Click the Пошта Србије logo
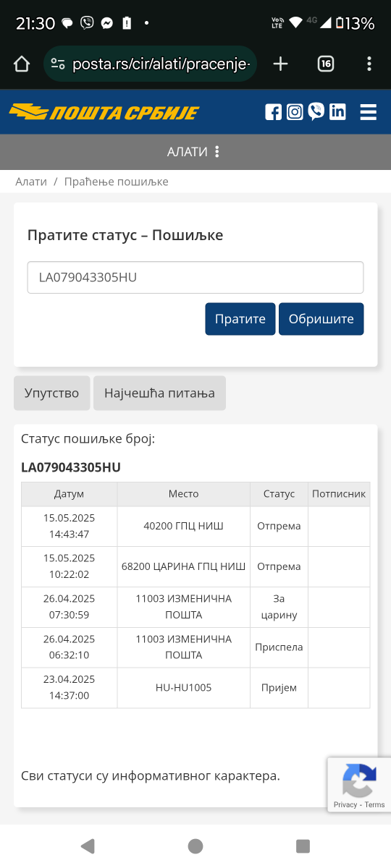The width and height of the screenshot is (391, 868). [104, 112]
